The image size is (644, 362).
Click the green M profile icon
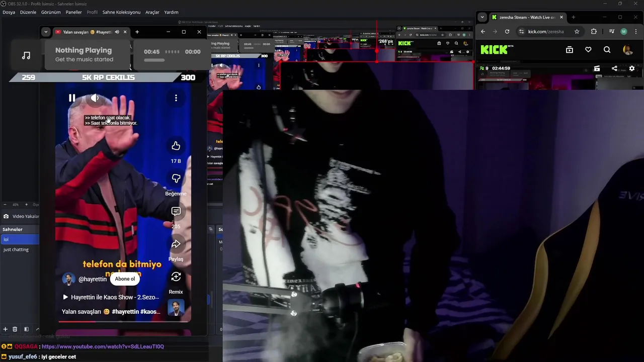tap(624, 32)
